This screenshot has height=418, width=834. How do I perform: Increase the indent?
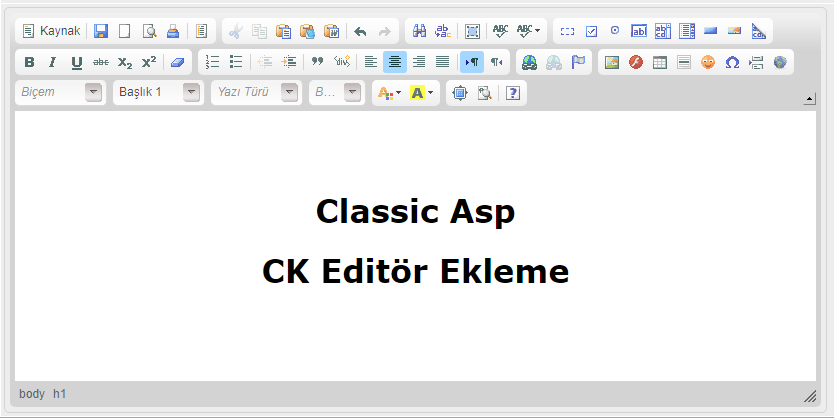(289, 62)
